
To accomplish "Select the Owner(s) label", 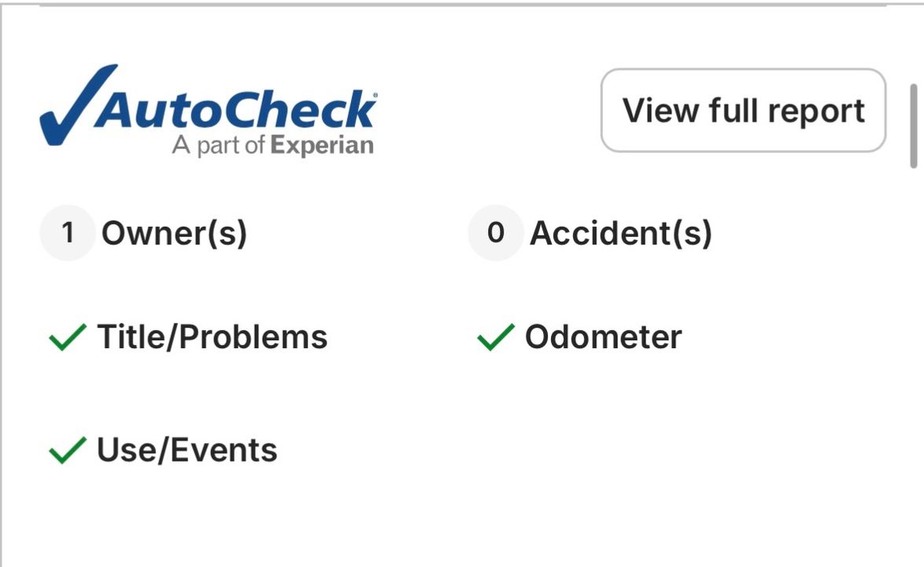I will tap(174, 233).
